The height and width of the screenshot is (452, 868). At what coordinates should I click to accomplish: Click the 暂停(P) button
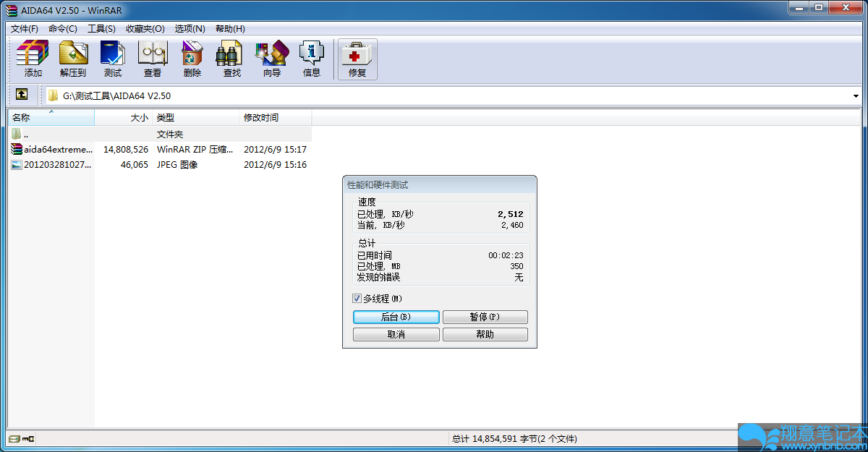[485, 317]
